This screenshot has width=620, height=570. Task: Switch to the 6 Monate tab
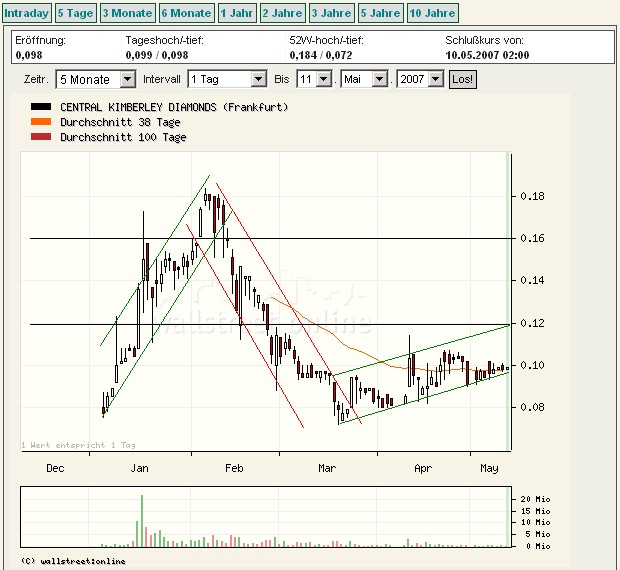click(187, 13)
